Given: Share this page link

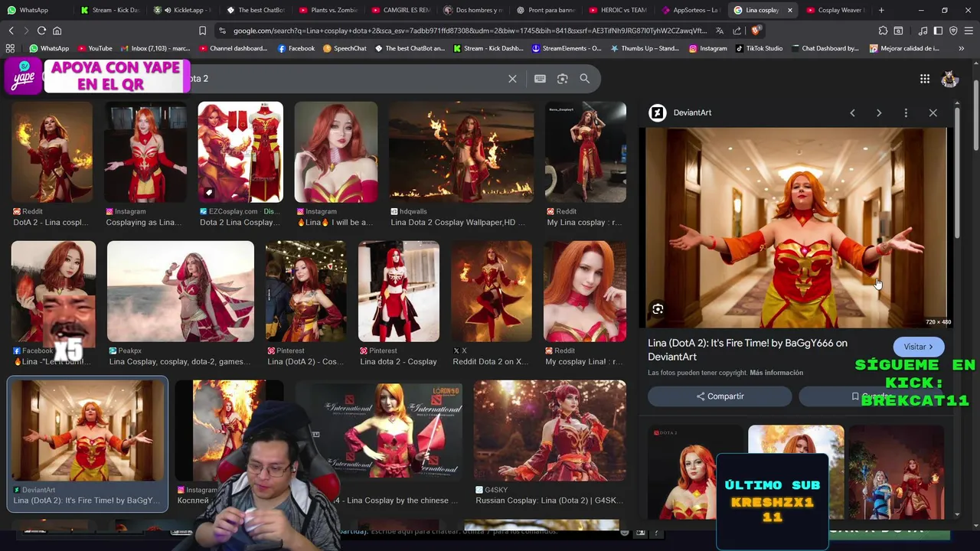Looking at the screenshot, I should (x=737, y=31).
